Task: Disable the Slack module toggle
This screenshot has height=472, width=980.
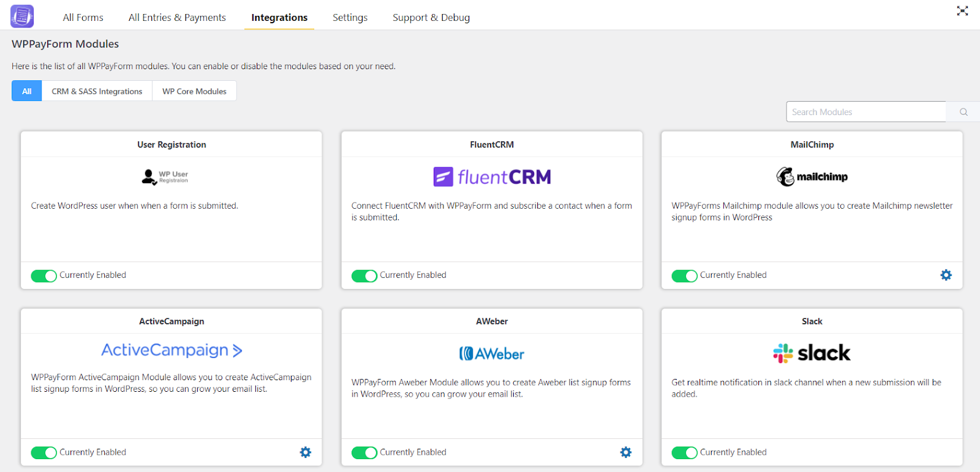Action: tap(685, 453)
